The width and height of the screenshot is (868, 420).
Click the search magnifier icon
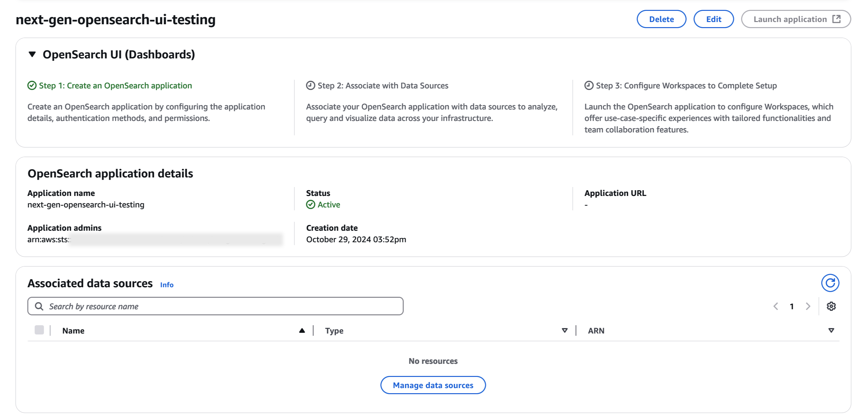click(39, 306)
